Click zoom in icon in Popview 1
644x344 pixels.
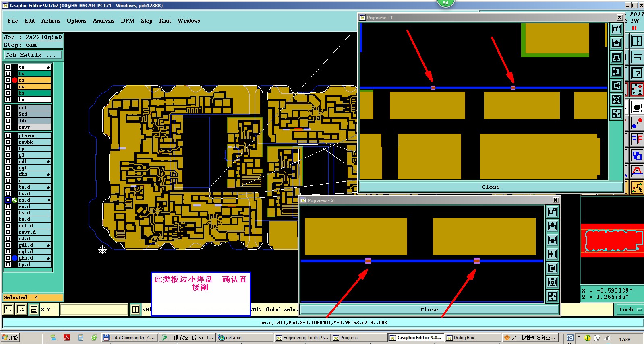(616, 100)
